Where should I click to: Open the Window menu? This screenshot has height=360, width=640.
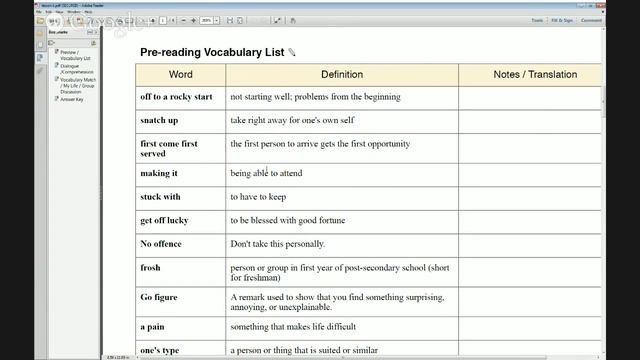pos(74,12)
